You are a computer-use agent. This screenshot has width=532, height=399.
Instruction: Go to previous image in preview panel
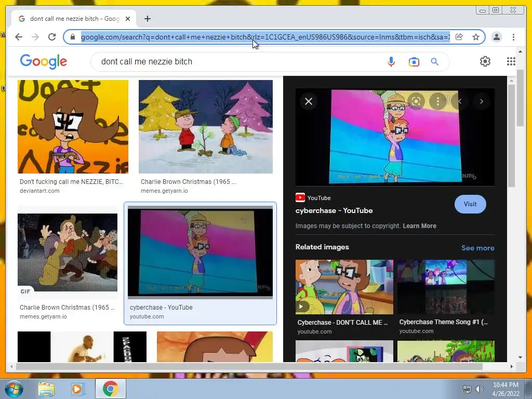click(x=460, y=101)
